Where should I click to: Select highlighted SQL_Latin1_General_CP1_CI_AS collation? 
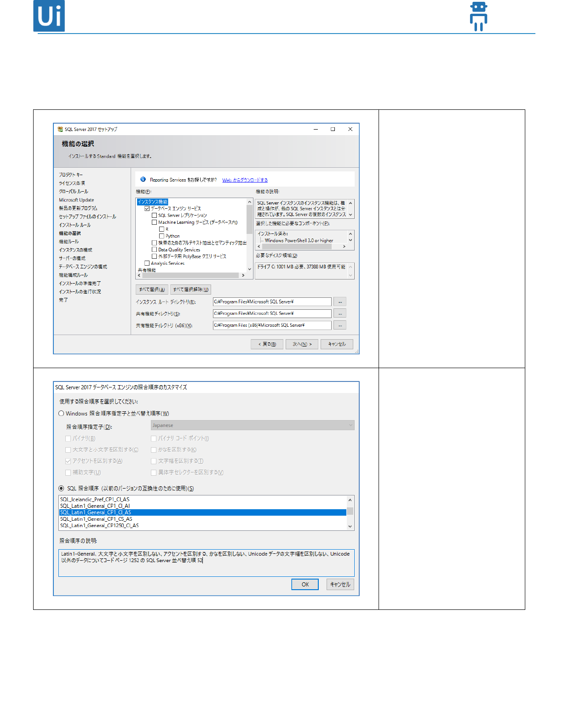(202, 512)
